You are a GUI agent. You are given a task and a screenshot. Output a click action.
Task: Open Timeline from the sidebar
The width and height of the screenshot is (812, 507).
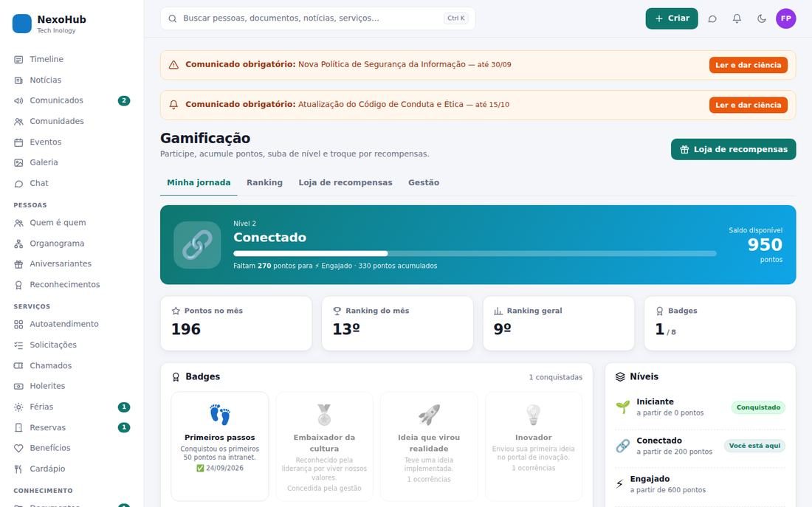coord(72,59)
